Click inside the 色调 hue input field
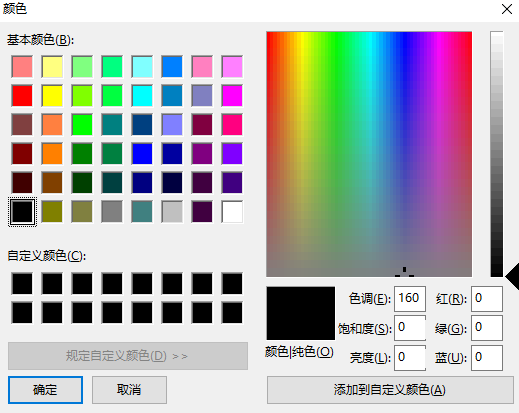 pyautogui.click(x=410, y=298)
